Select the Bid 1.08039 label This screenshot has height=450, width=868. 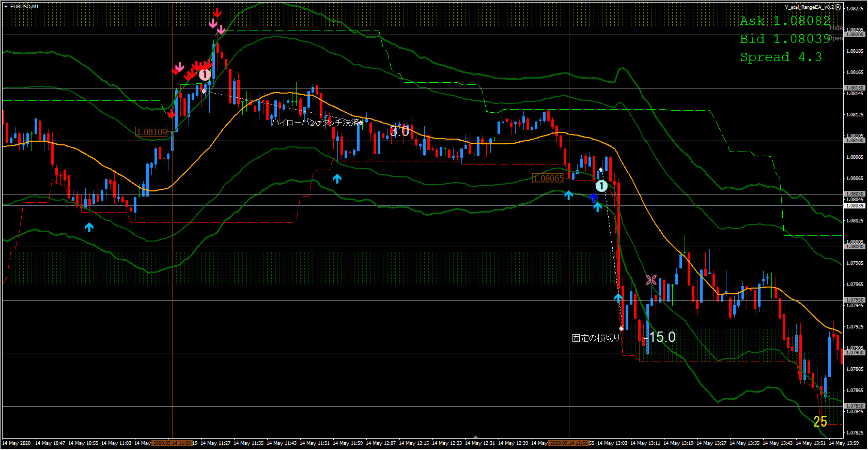(785, 39)
